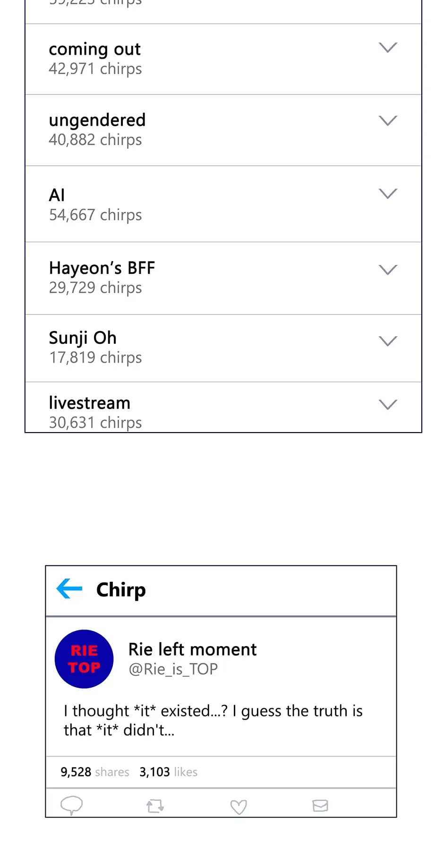Click the @Rie_is_TOP username handle
The width and height of the screenshot is (444, 868).
[173, 669]
